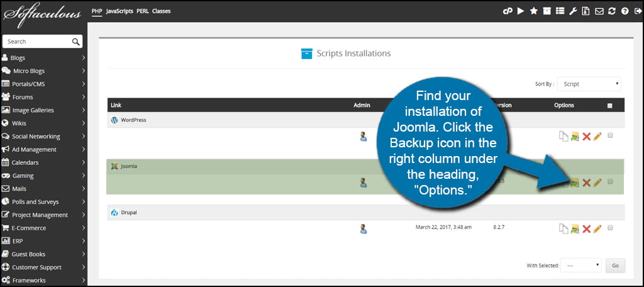Click the logout arrow icon in top bar
The width and height of the screenshot is (644, 287).
[638, 11]
